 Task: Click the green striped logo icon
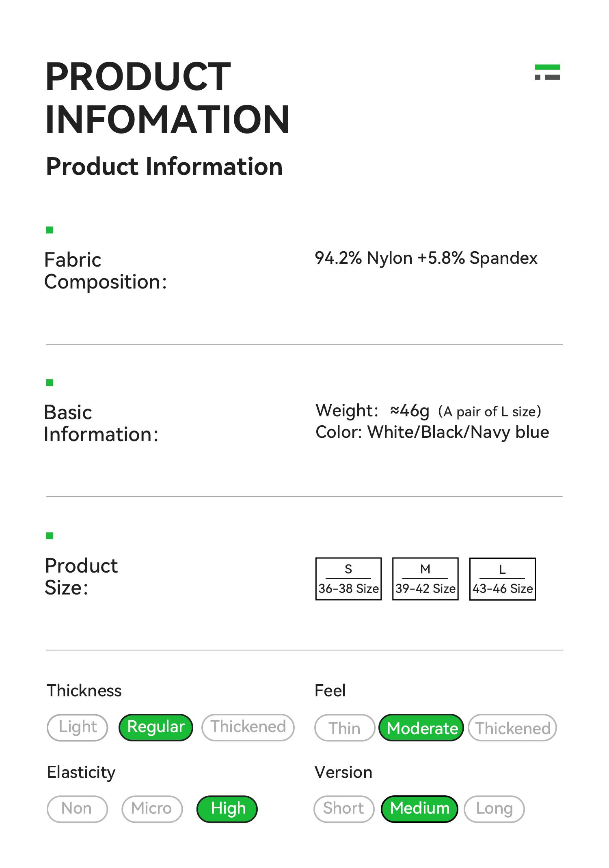click(547, 72)
